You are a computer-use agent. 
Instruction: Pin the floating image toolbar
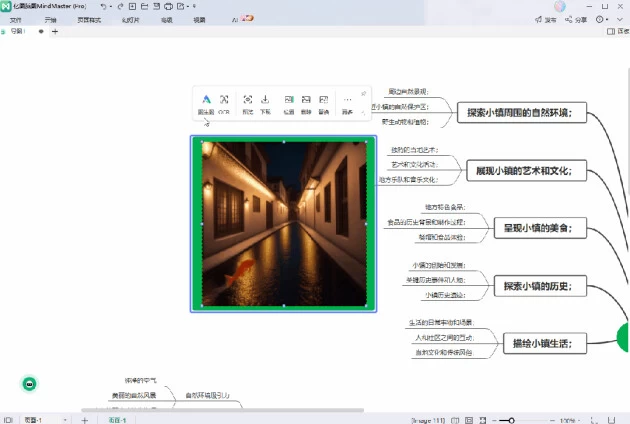coord(363,93)
